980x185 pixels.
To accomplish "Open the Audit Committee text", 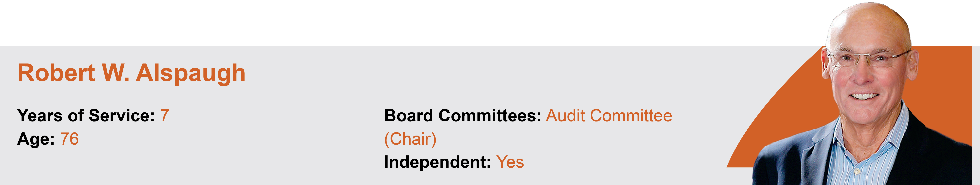I will [609, 116].
